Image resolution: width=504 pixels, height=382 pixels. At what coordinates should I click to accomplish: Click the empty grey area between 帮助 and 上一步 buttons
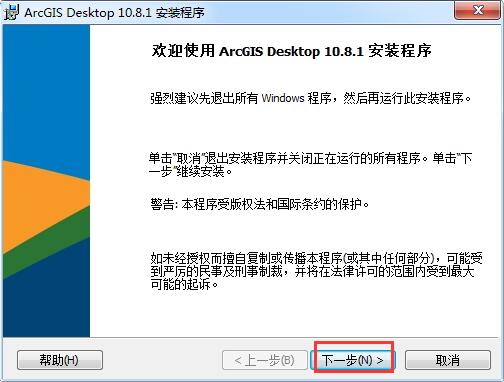click(x=162, y=360)
